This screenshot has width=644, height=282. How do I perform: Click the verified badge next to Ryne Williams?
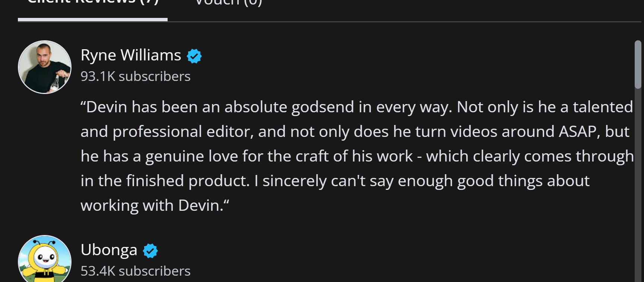[x=194, y=56]
